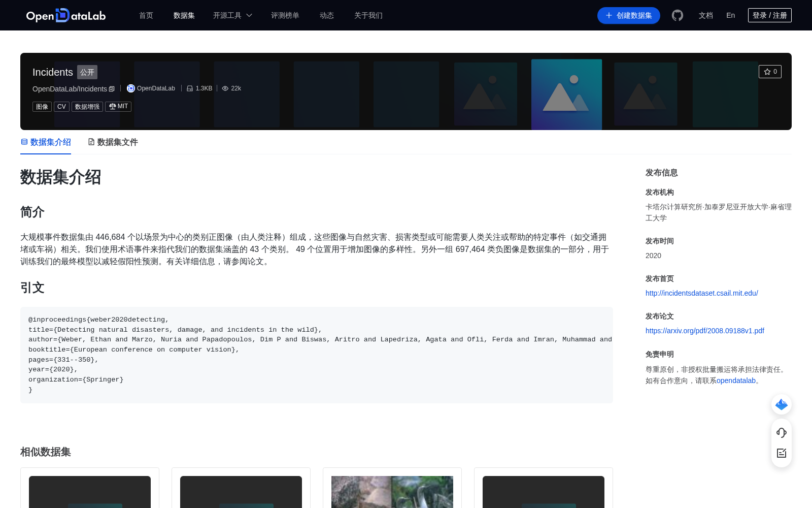Open 关于我们 navigation item
This screenshot has width=812, height=508.
(368, 15)
